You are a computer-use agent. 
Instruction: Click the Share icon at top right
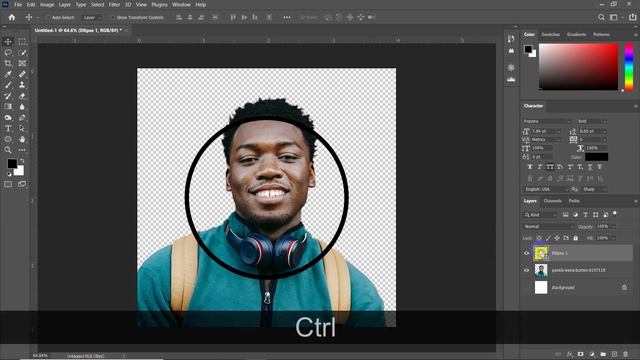click(x=632, y=17)
